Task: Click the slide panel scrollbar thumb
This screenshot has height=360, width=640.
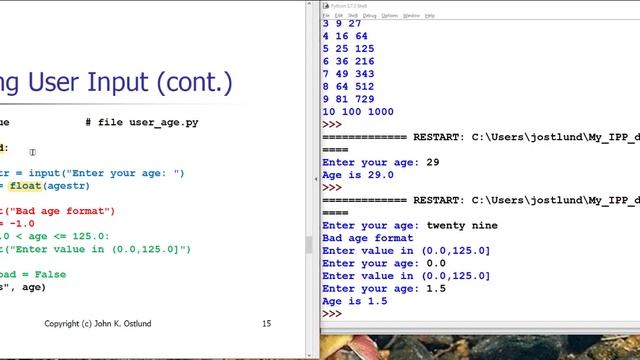Action: pos(309,244)
